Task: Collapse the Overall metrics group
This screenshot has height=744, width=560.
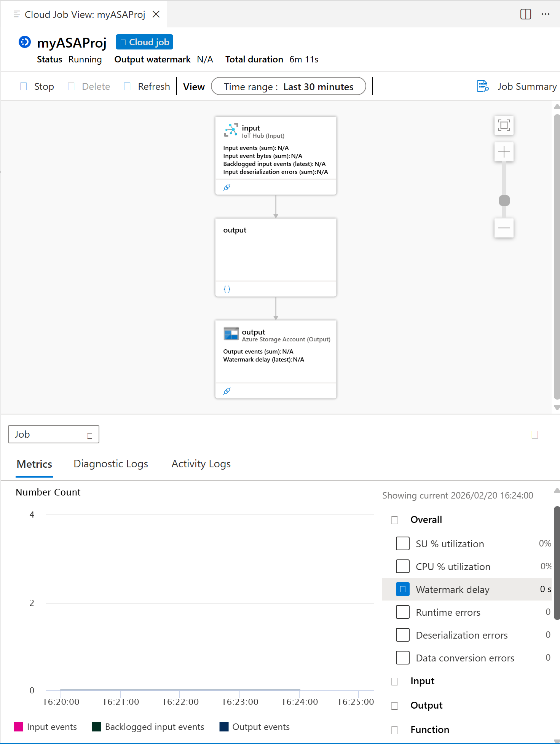Action: [395, 520]
